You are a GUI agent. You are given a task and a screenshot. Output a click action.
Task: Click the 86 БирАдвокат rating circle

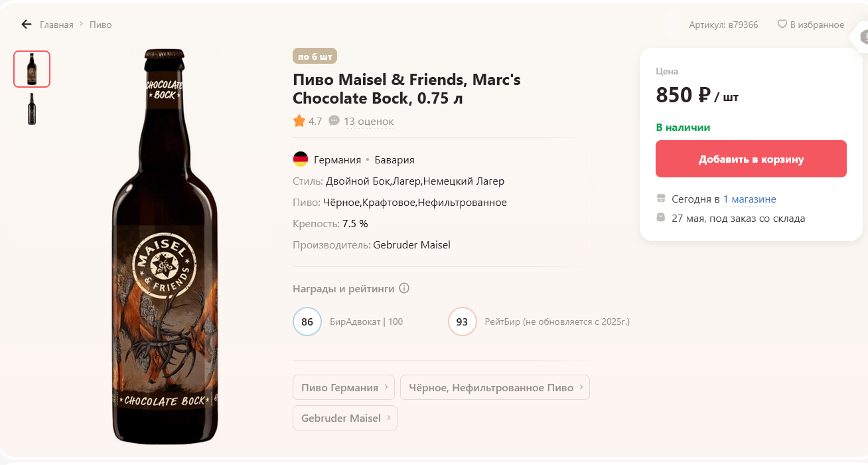[x=307, y=322]
